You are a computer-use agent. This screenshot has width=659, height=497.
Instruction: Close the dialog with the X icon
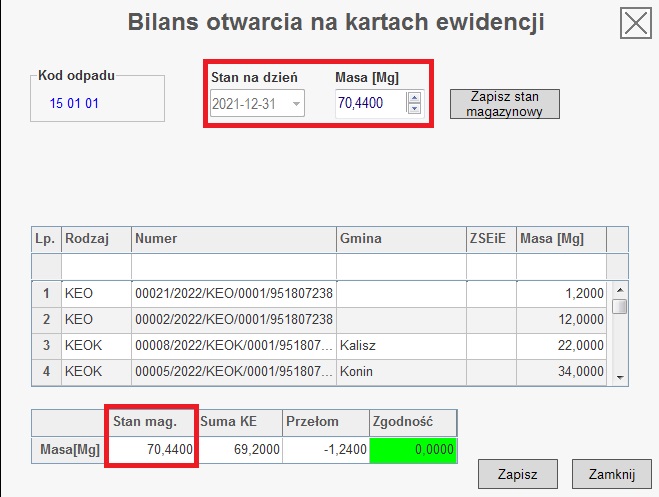(x=635, y=23)
